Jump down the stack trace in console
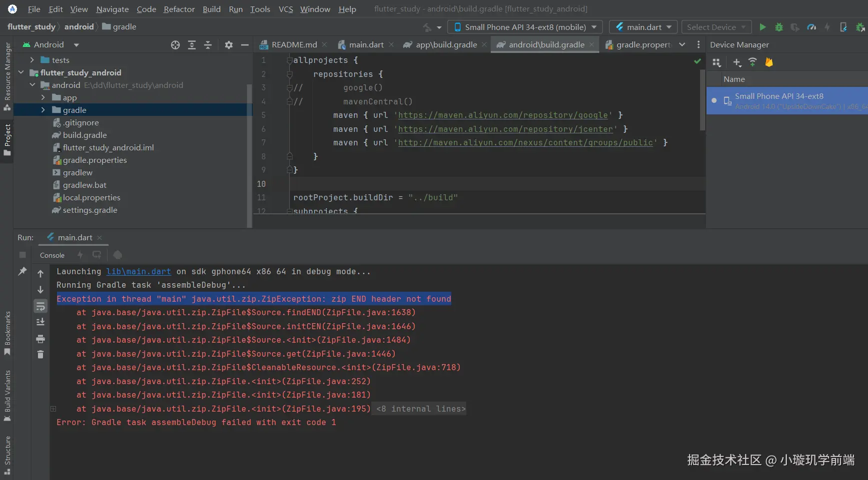Viewport: 868px width, 480px height. click(x=40, y=290)
